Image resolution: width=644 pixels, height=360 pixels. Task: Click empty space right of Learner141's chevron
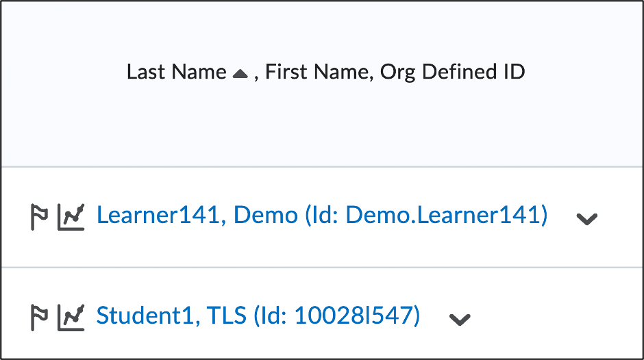(622, 218)
